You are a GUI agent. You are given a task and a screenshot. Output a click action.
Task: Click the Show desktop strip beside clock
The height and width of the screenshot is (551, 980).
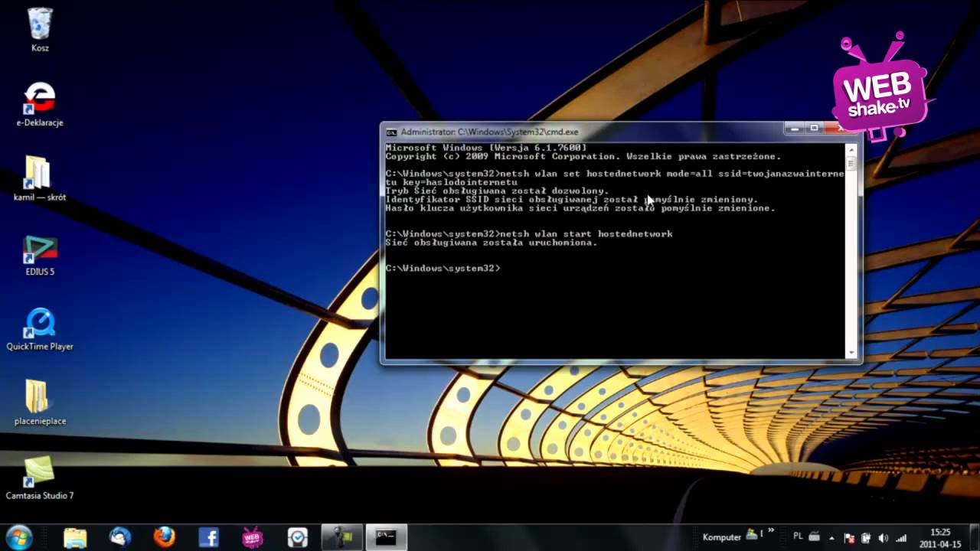coord(974,537)
